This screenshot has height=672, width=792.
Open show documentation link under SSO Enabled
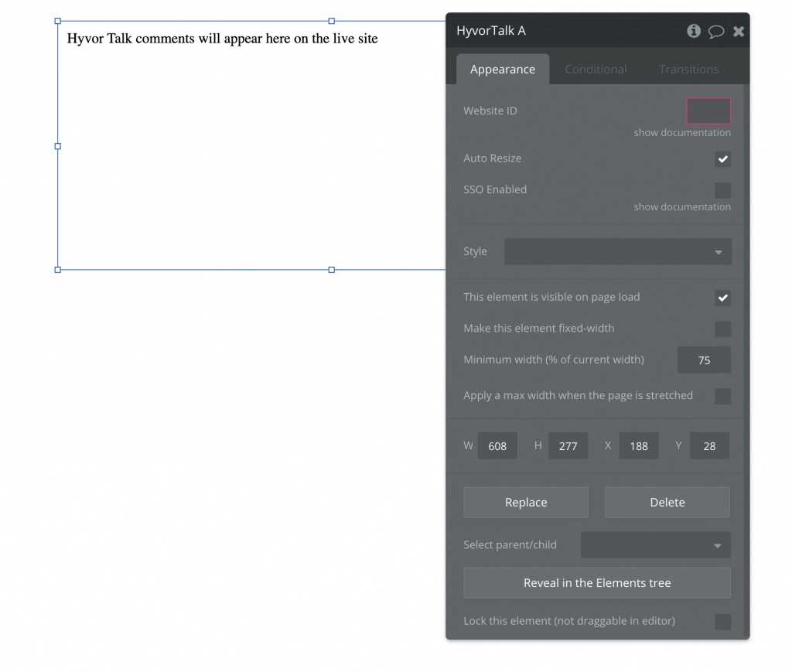click(682, 207)
